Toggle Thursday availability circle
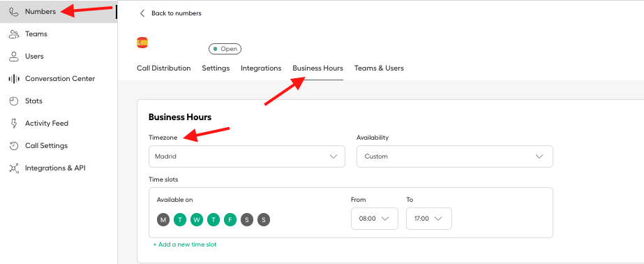Viewport: 644px width, 264px height. 214,220
